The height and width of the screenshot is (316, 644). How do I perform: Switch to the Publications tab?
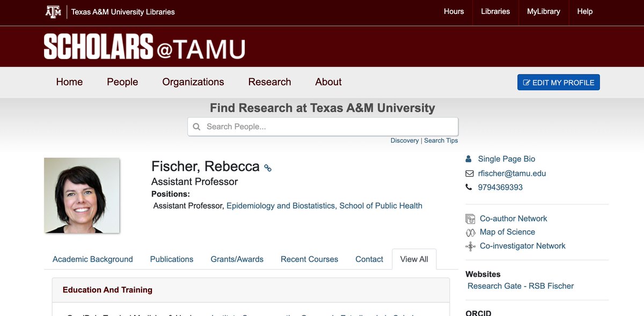172,259
